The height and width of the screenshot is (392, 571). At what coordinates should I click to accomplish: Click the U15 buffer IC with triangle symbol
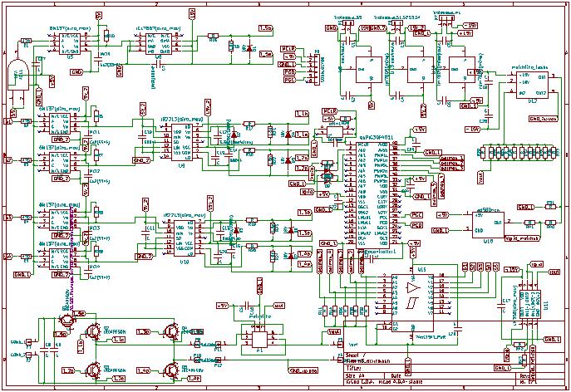click(413, 303)
